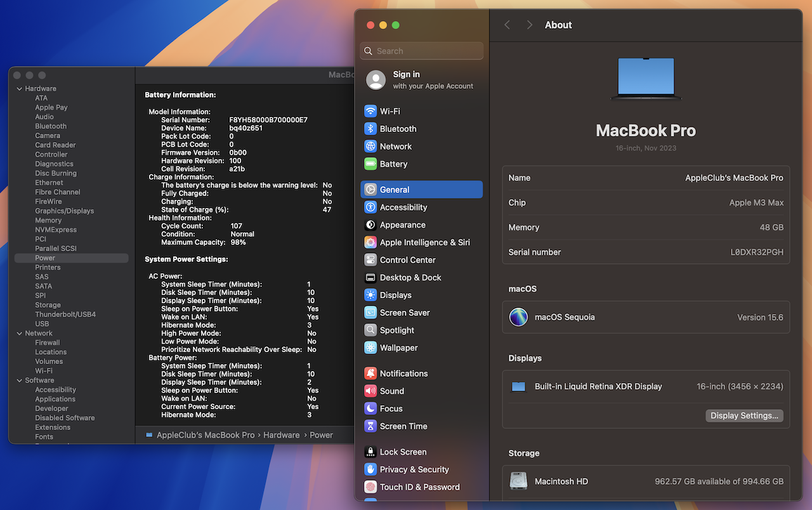This screenshot has height=510, width=812.
Task: Click Maximum Capacity 98% value
Action: click(x=238, y=242)
